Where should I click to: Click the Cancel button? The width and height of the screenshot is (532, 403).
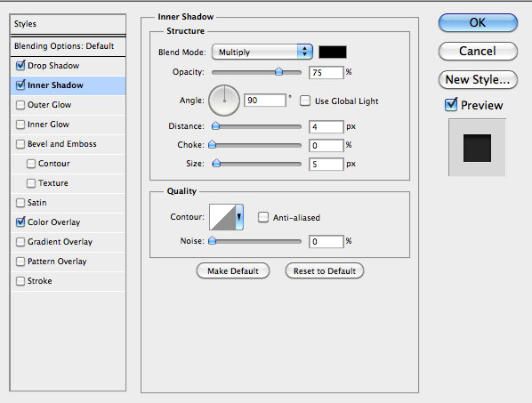(x=478, y=52)
